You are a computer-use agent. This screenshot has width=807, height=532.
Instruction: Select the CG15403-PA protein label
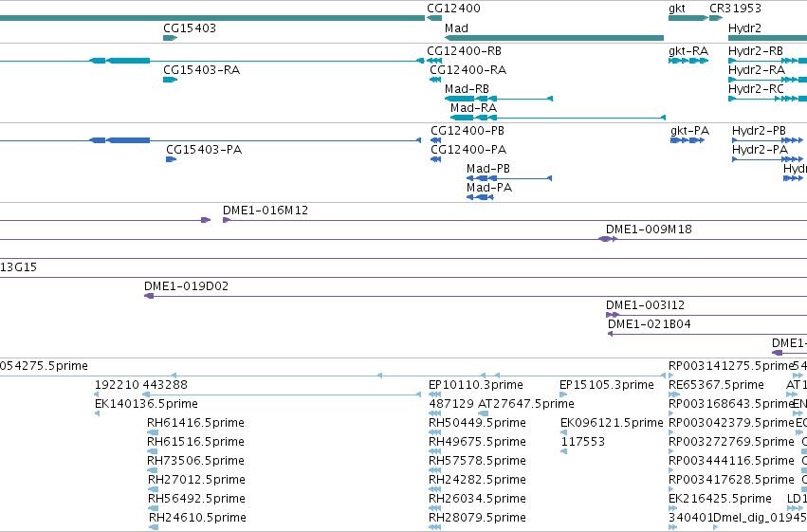click(204, 150)
